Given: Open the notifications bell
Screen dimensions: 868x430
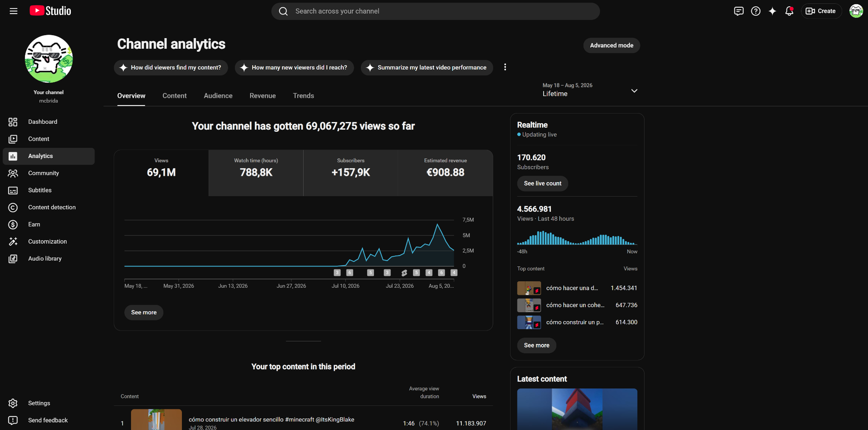Looking at the screenshot, I should (x=789, y=11).
